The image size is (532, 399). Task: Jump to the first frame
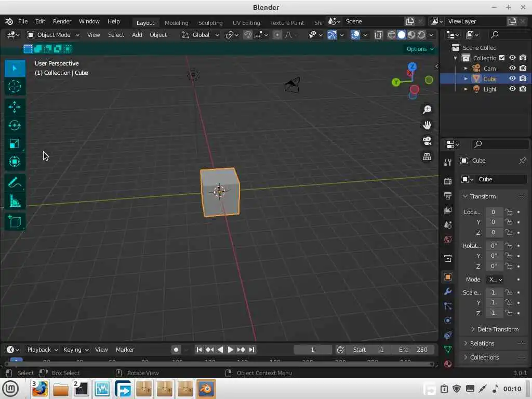(x=199, y=350)
